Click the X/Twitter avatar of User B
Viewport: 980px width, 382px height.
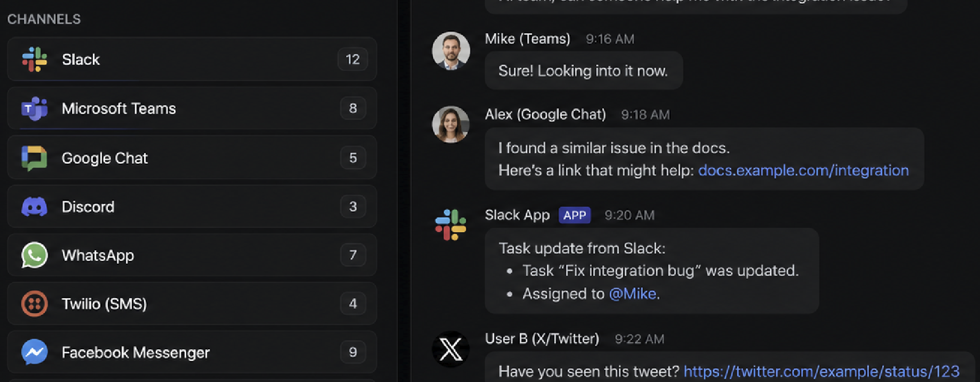pyautogui.click(x=451, y=350)
